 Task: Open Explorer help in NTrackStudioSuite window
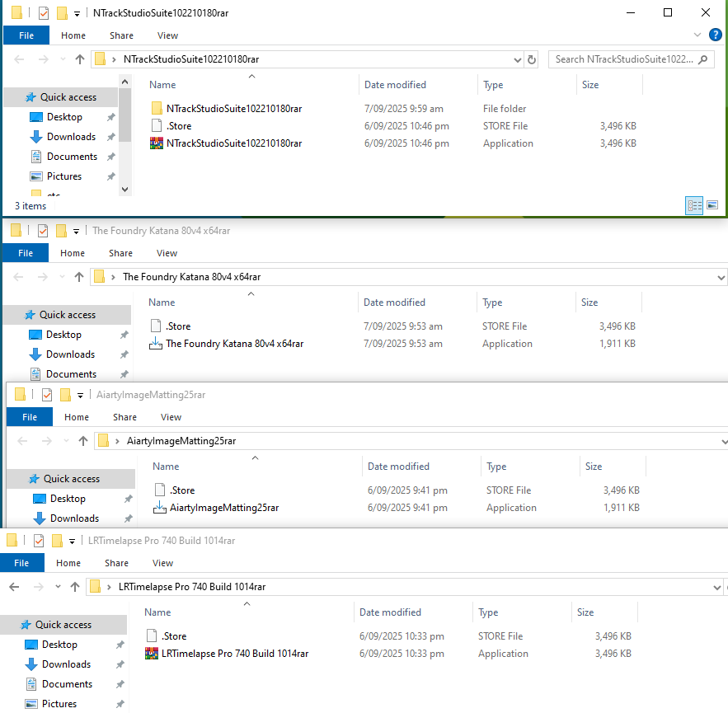(x=716, y=35)
